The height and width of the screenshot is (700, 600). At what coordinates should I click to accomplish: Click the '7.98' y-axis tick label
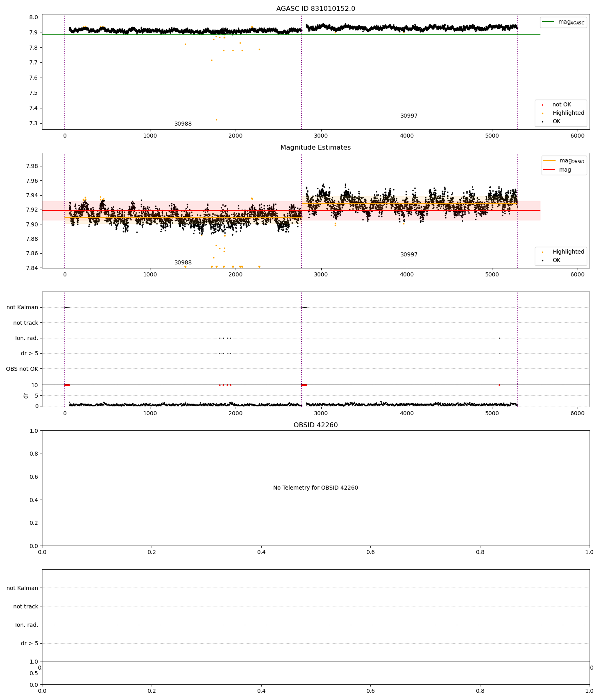point(32,166)
